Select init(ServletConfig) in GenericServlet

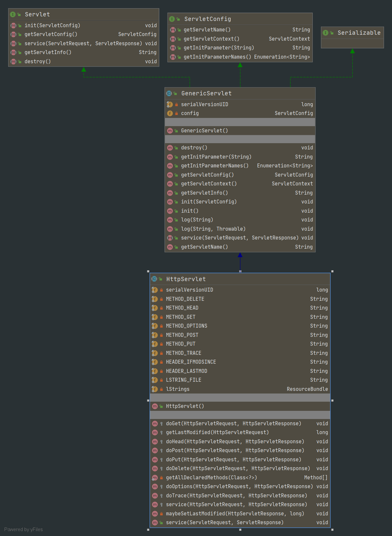click(x=240, y=202)
